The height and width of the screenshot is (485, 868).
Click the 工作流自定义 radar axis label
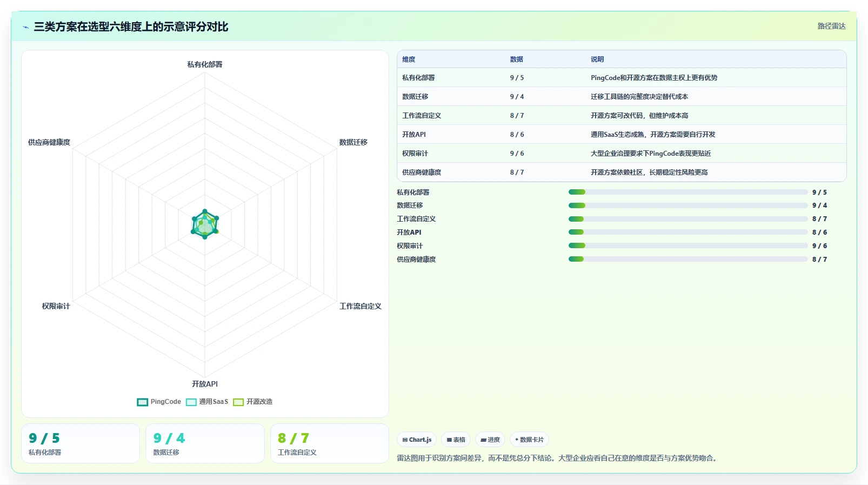tap(360, 306)
